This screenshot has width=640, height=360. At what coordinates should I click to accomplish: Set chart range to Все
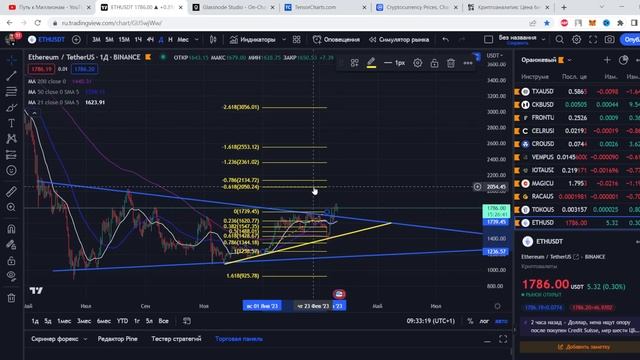click(x=164, y=321)
